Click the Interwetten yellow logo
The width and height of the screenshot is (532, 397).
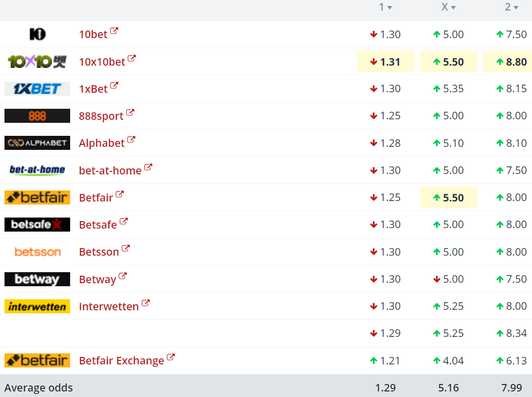tap(37, 306)
